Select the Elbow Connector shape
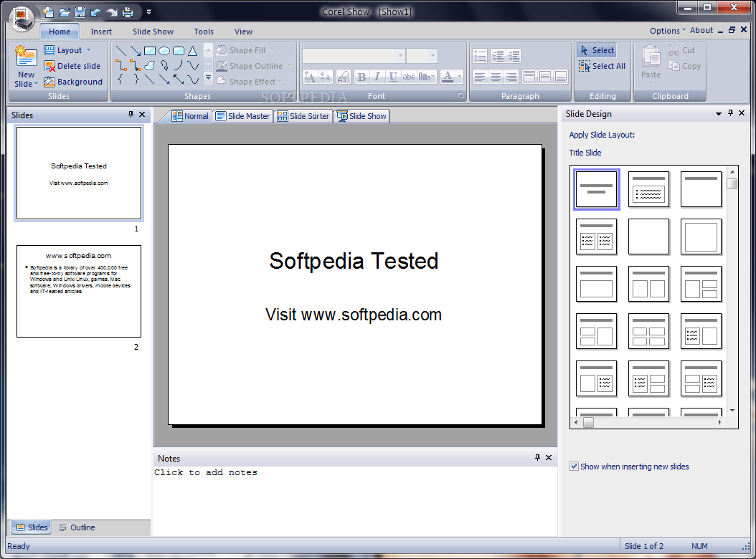Image resolution: width=756 pixels, height=559 pixels. 121,64
